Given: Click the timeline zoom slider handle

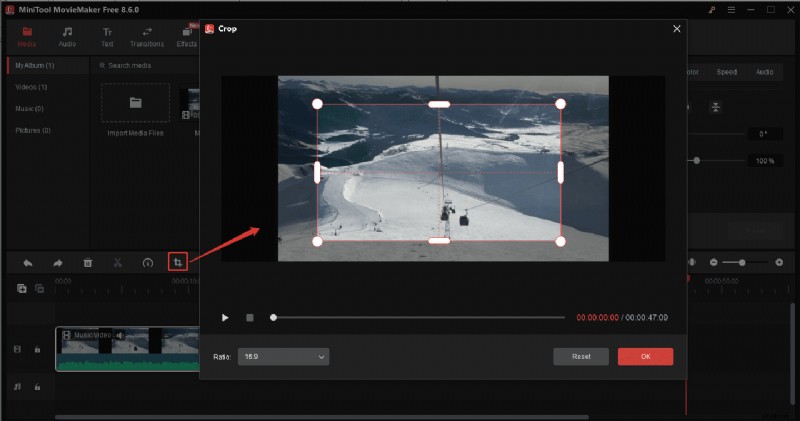Looking at the screenshot, I should pos(742,262).
